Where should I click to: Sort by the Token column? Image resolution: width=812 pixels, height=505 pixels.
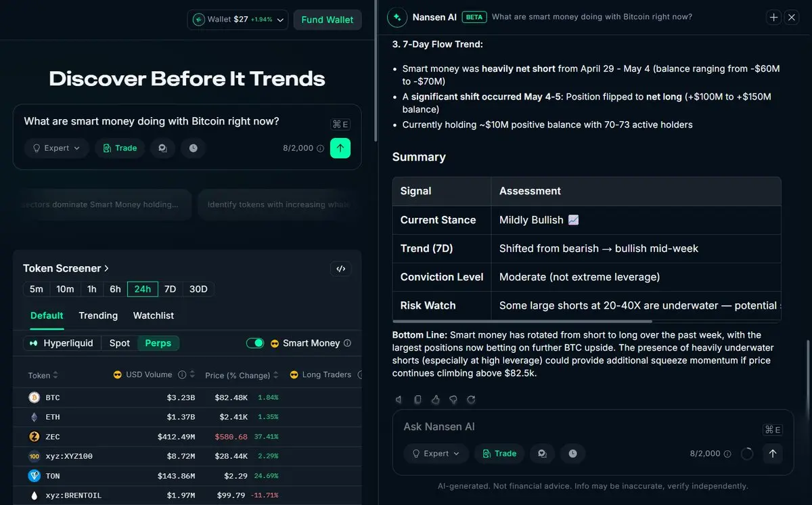(43, 375)
